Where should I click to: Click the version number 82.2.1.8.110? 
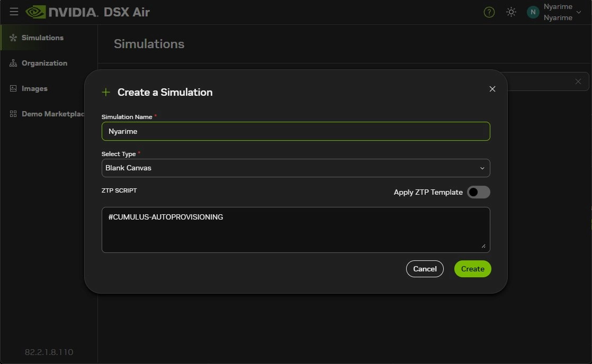click(x=49, y=352)
